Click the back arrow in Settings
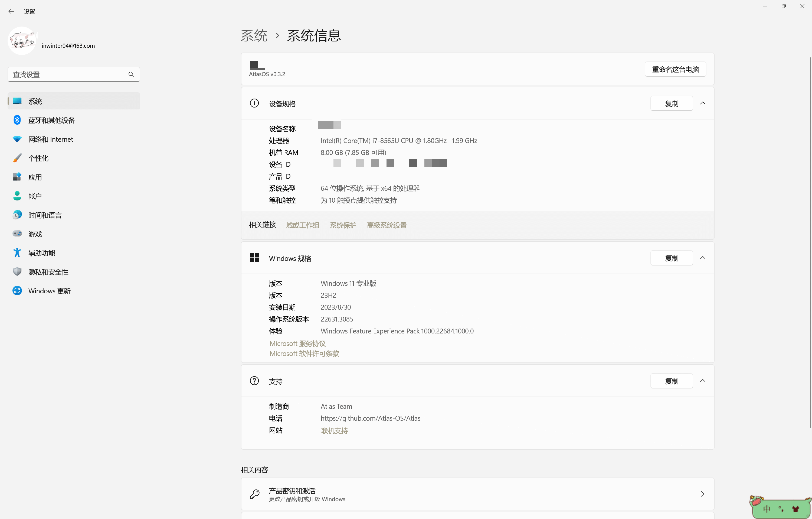Viewport: 812px width, 519px height. [11, 11]
